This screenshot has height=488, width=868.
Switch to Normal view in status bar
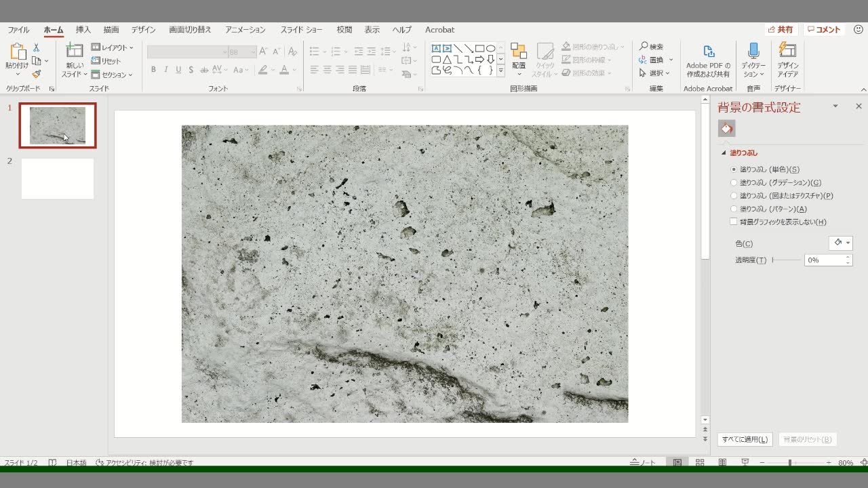[677, 463]
